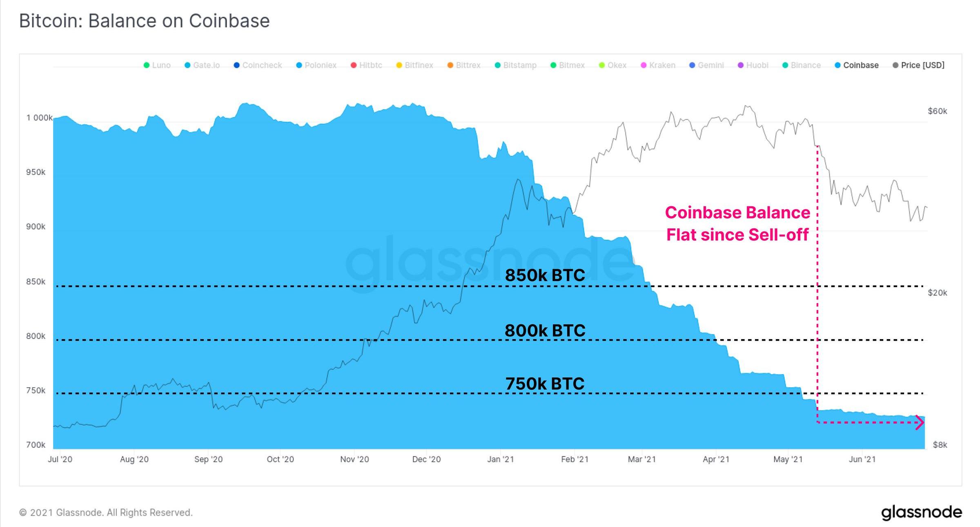
Task: Click the Glassnode copyright notice text
Action: pos(106,513)
